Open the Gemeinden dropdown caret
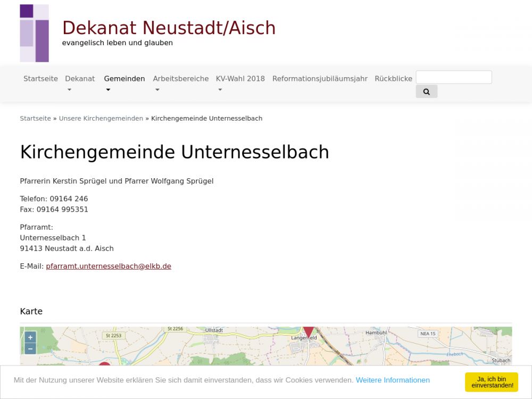 tap(108, 90)
